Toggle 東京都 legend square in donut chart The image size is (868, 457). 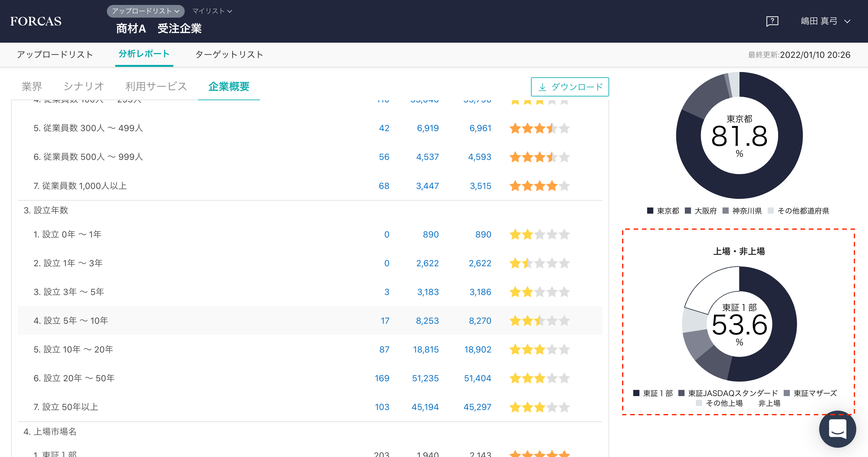[x=650, y=211]
